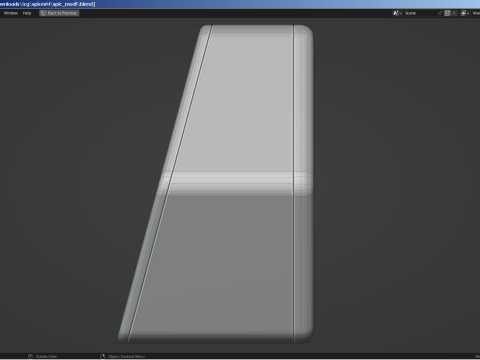Click the view layer name field
Image resolution: width=480 pixels, height=360 pixels.
(x=476, y=13)
